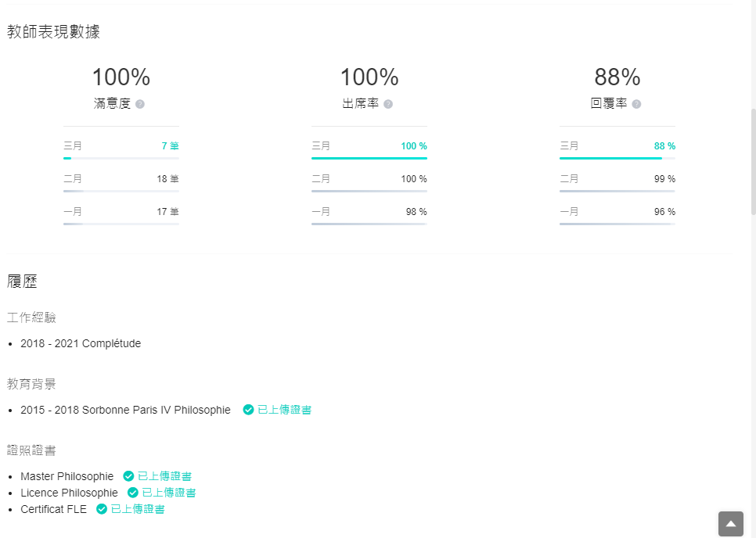756x538 pixels.
Task: Click the verified checkmark beside Sorbonne Paris IV
Action: (x=248, y=410)
